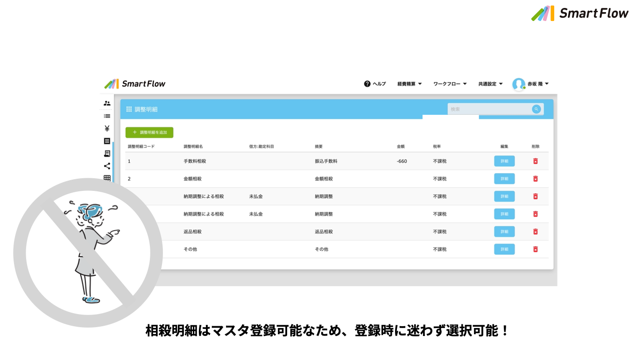Open the yen icon in the left sidebar

[107, 128]
